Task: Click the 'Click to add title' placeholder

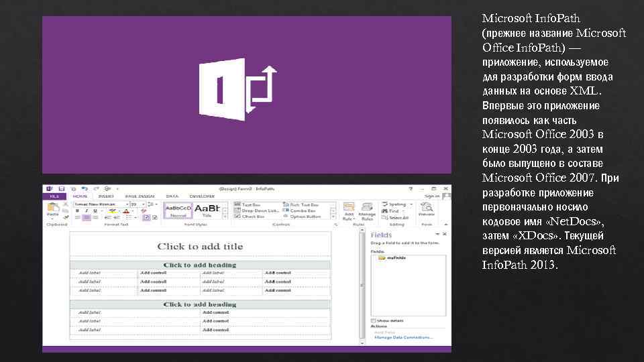Action: [x=200, y=246]
